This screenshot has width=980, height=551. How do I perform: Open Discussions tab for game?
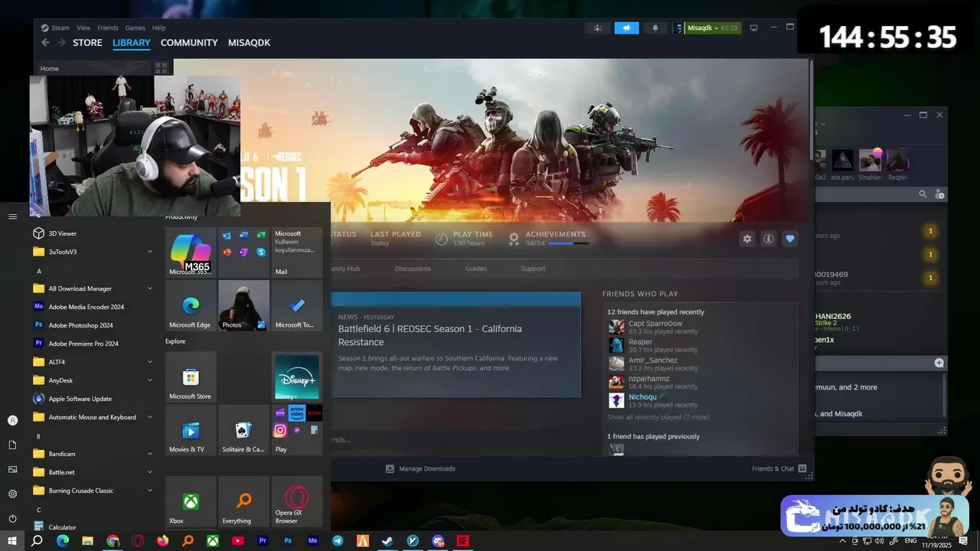413,269
